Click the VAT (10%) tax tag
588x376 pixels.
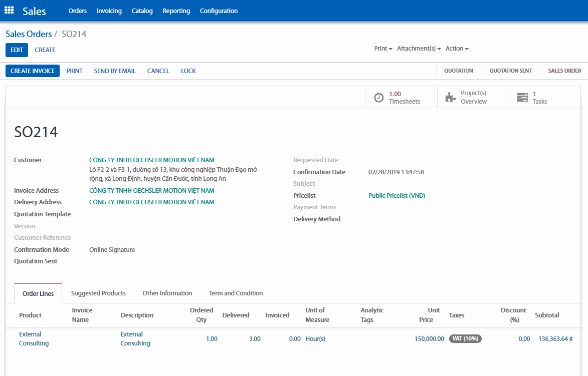point(465,339)
